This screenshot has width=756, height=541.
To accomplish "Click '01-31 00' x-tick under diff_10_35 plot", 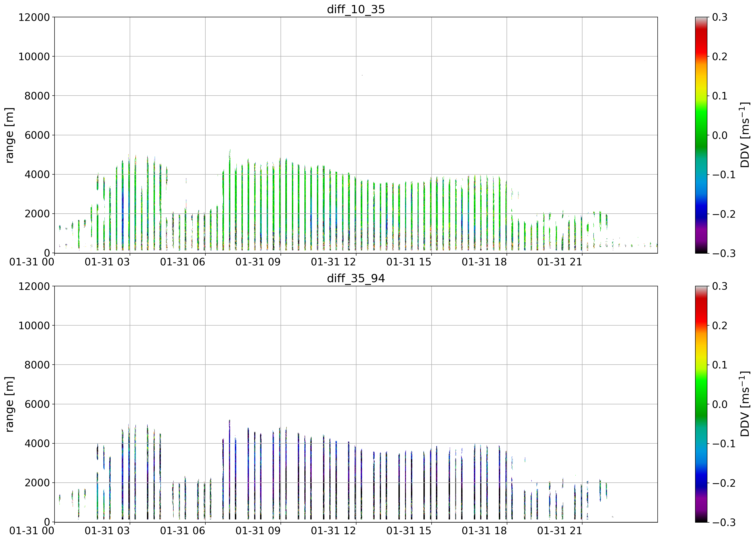I will point(32,262).
